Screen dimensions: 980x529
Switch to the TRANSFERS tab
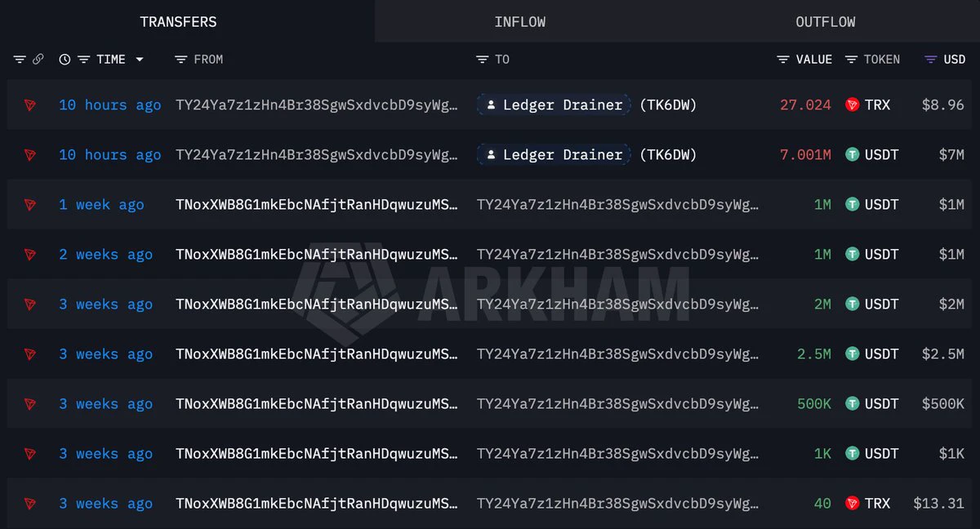pos(178,22)
